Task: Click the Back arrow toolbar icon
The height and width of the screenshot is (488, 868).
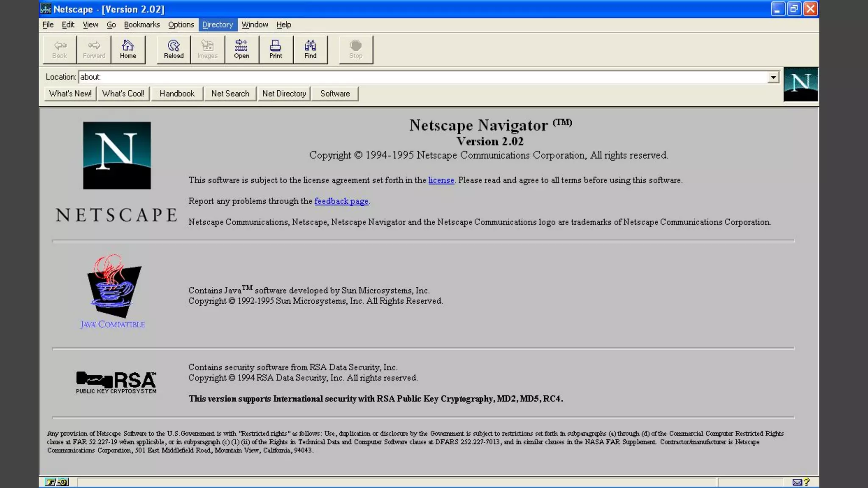Action: (x=60, y=49)
